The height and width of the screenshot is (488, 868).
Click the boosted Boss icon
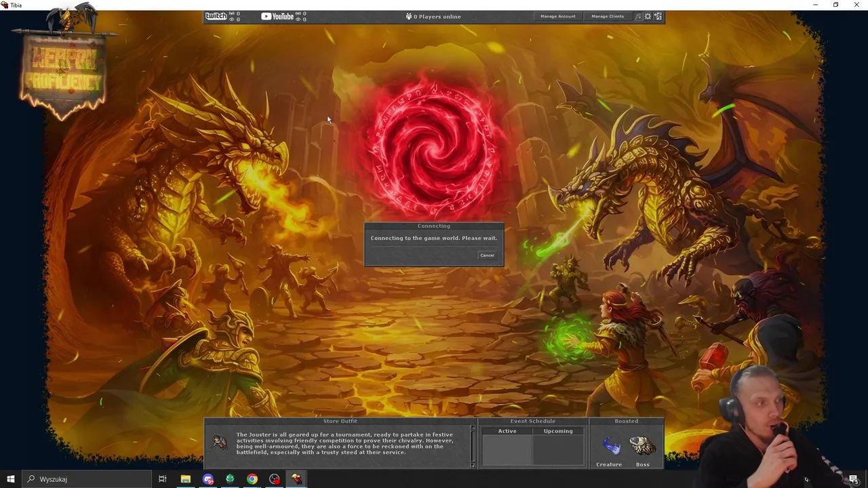[x=642, y=447]
